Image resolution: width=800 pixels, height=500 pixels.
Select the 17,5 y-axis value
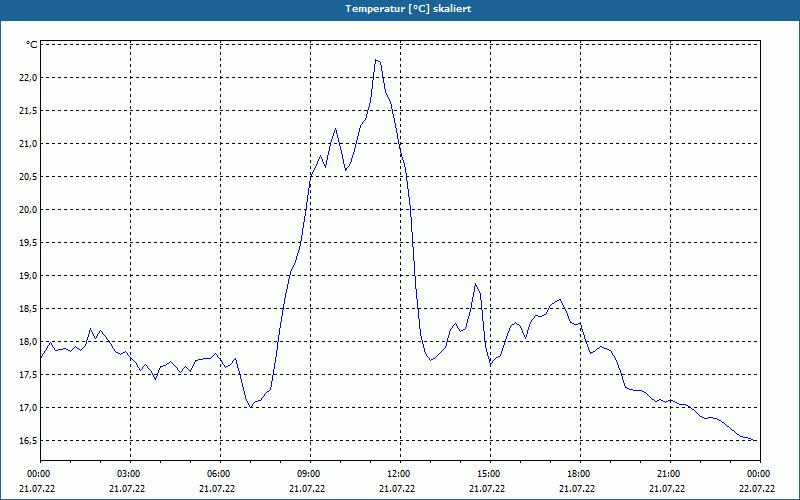(29, 375)
